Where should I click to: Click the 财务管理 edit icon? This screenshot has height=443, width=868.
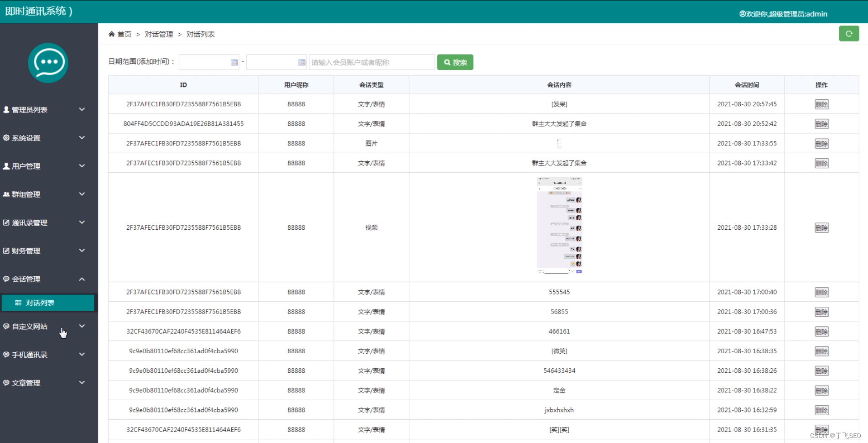(6, 251)
